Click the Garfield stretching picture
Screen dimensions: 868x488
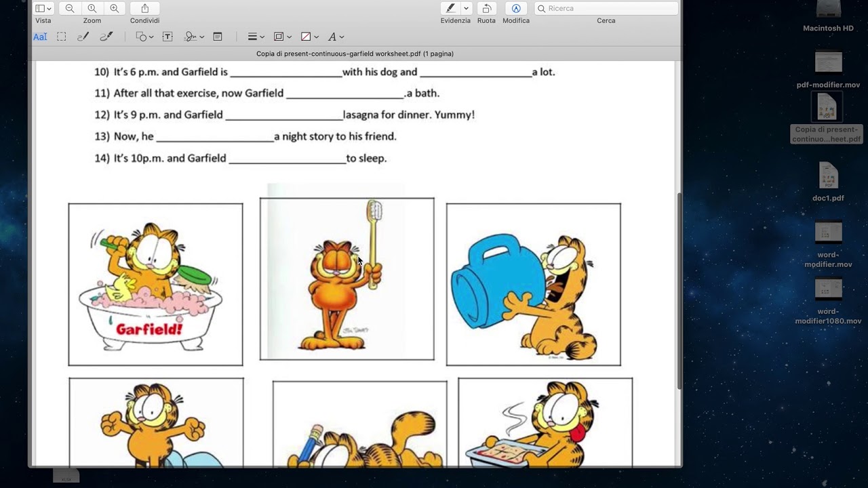pos(156,422)
